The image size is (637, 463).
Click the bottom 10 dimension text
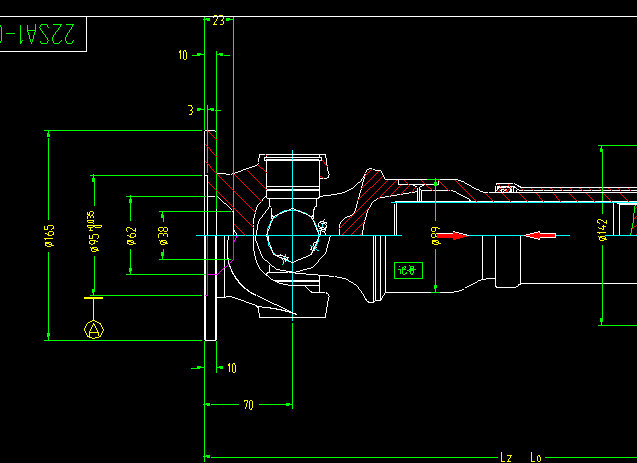pyautogui.click(x=232, y=369)
